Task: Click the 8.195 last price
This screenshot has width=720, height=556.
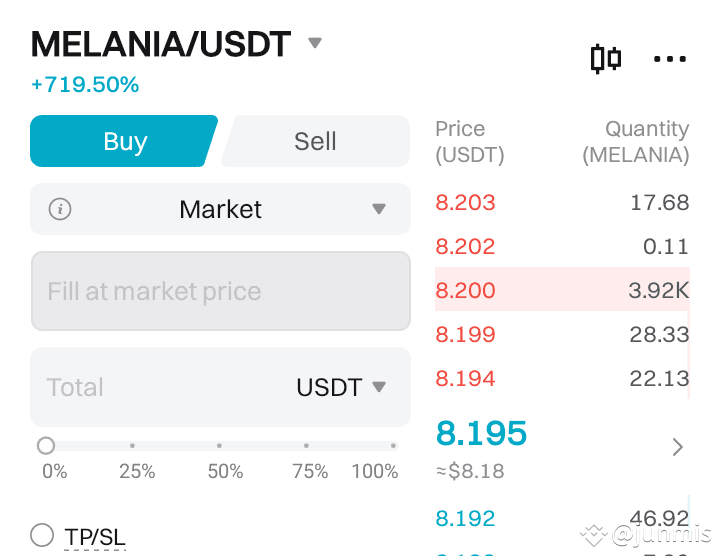Action: coord(481,433)
